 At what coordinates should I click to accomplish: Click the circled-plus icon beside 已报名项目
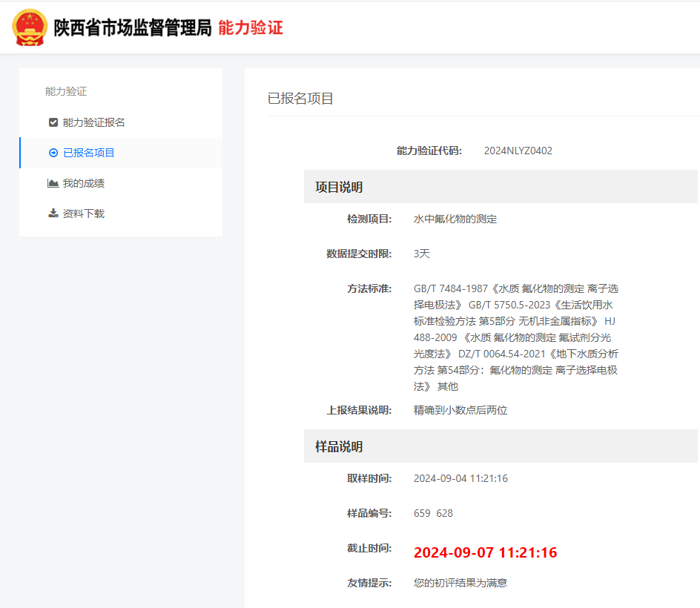[53, 153]
